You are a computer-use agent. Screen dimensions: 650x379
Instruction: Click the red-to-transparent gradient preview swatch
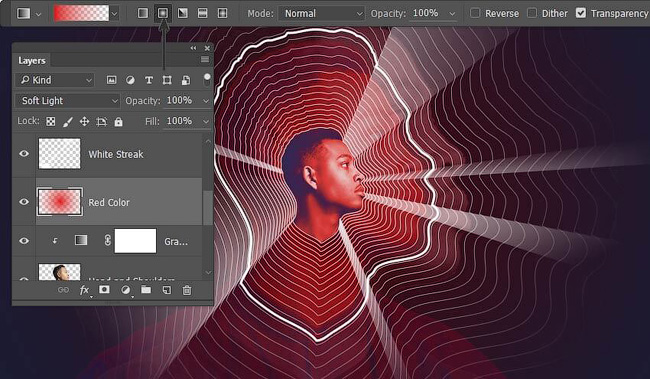click(x=82, y=13)
